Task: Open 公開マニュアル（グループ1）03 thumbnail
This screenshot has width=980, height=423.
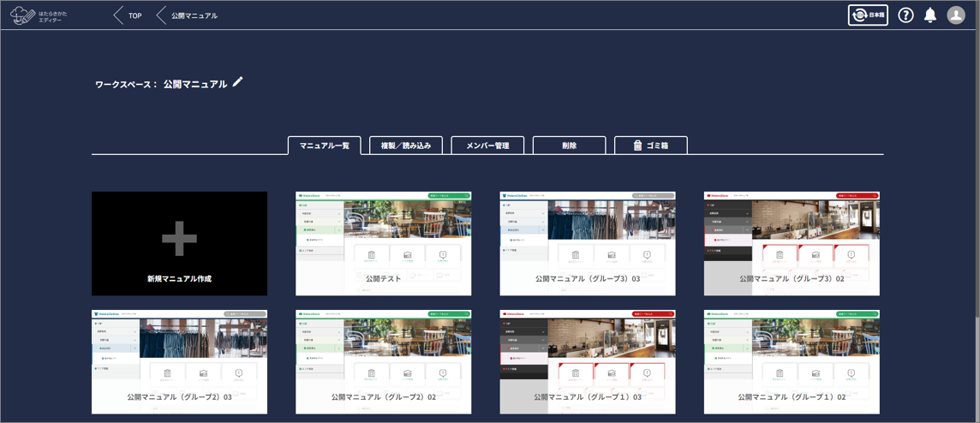Action: (588, 361)
